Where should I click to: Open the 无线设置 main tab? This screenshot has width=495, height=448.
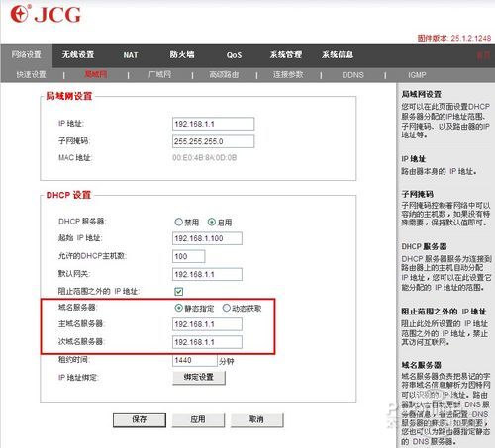coord(78,54)
